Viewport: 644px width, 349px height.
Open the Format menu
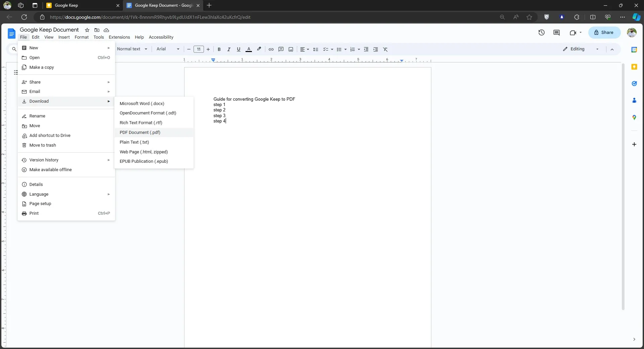point(82,37)
